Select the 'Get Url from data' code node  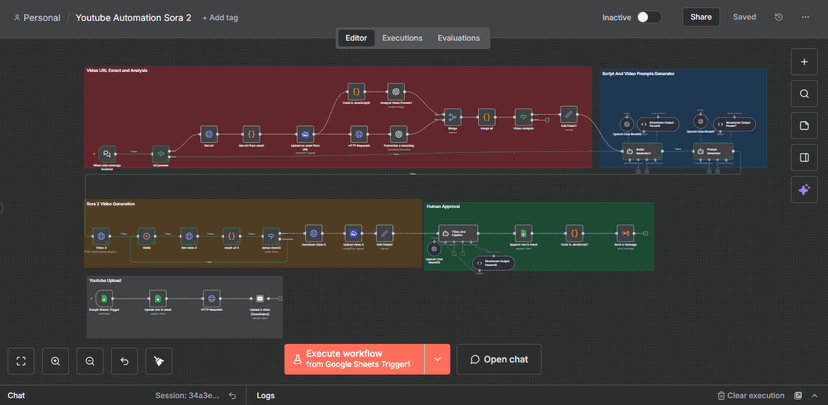252,134
